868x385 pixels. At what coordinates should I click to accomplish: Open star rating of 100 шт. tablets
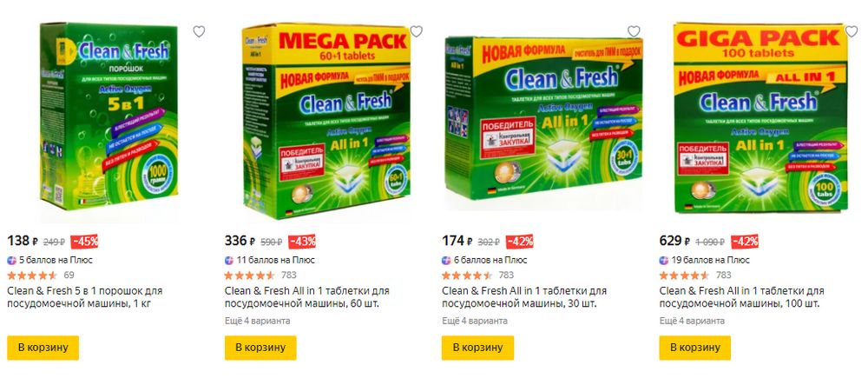point(684,275)
